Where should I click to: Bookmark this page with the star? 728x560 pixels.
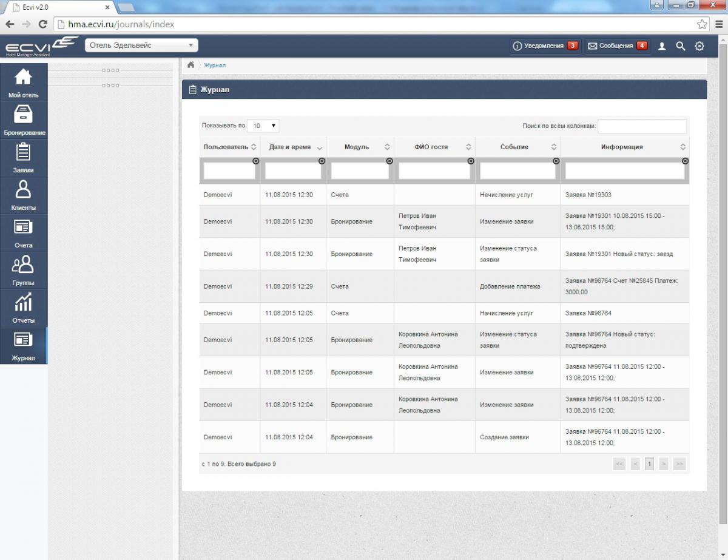702,24
